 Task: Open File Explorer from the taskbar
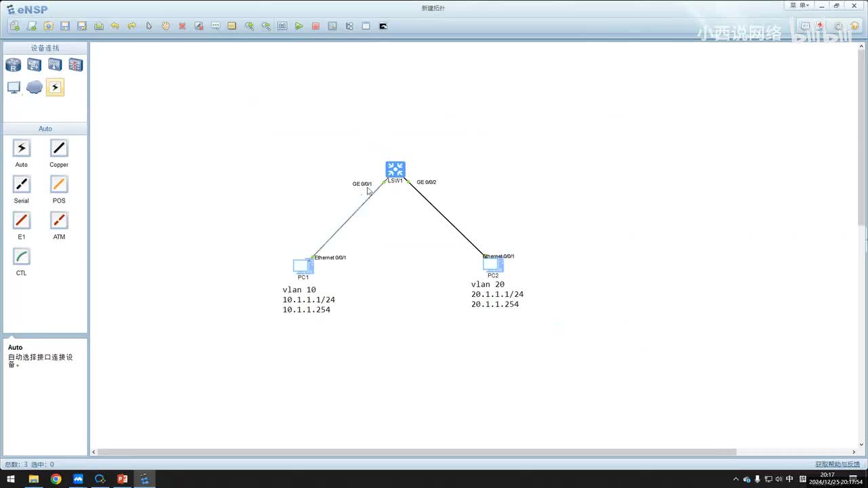33,479
